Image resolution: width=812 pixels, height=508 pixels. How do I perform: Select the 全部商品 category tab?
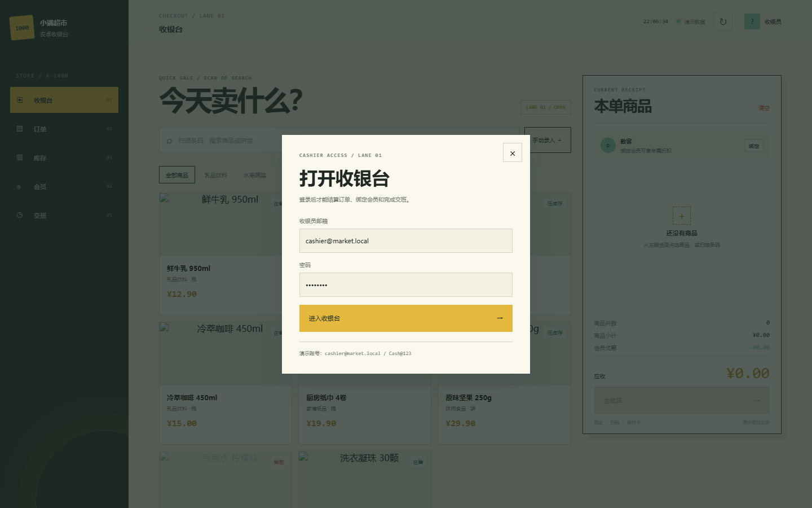[x=177, y=175]
